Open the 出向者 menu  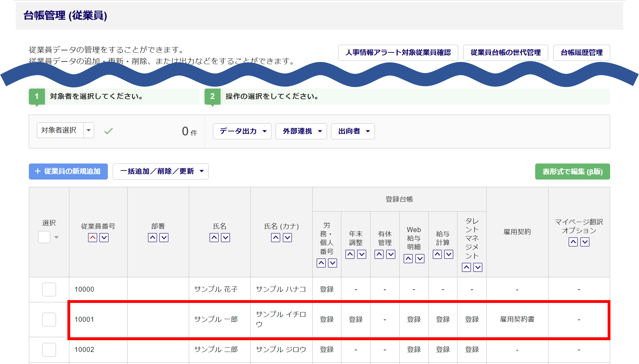(x=353, y=131)
